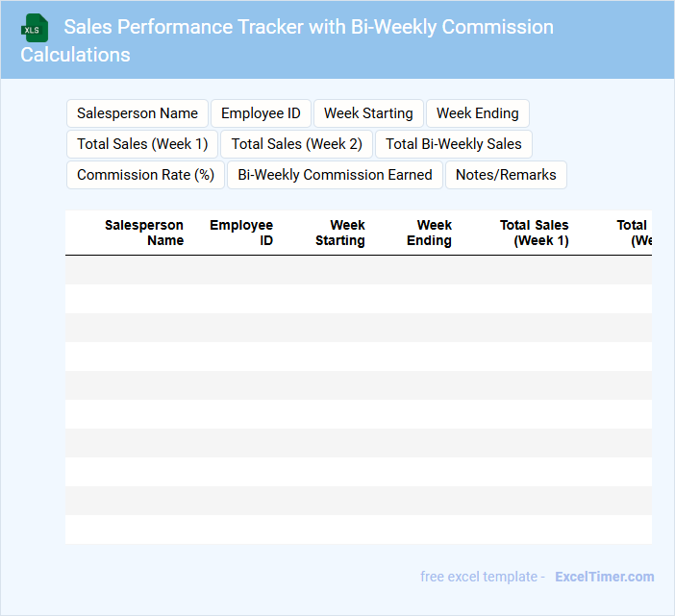Select the Salesperson Name tag
This screenshot has height=616, width=675.
pyautogui.click(x=137, y=113)
